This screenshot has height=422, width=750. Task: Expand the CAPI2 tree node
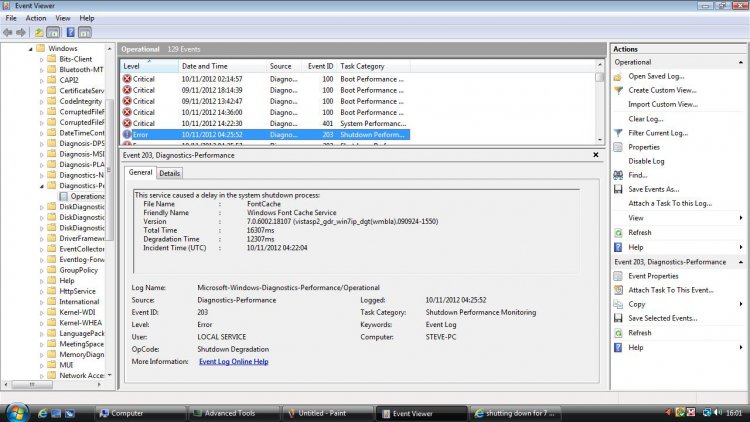(x=42, y=80)
